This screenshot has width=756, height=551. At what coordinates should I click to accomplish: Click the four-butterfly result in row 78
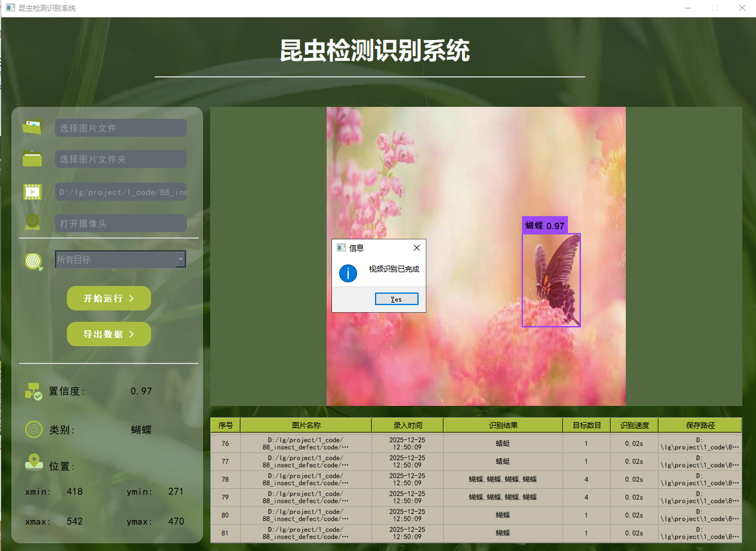click(503, 479)
